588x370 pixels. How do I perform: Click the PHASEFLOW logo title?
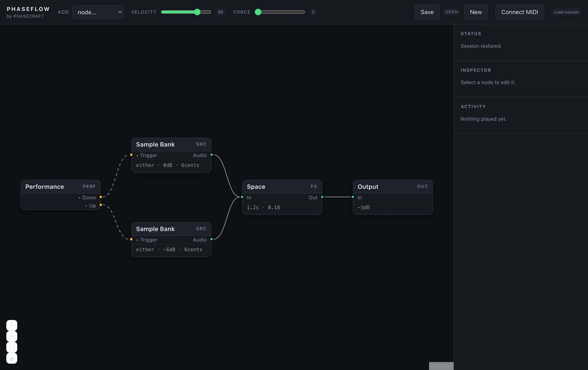pyautogui.click(x=28, y=9)
